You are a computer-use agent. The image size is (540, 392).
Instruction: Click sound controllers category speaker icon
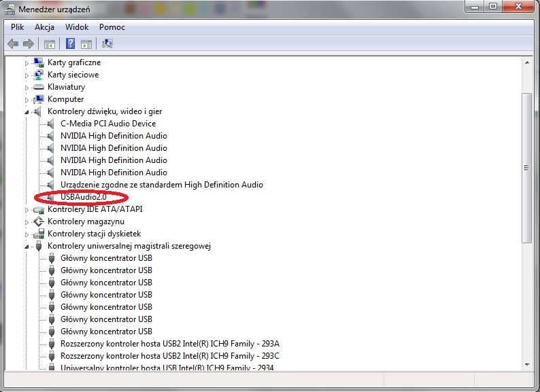[38, 111]
